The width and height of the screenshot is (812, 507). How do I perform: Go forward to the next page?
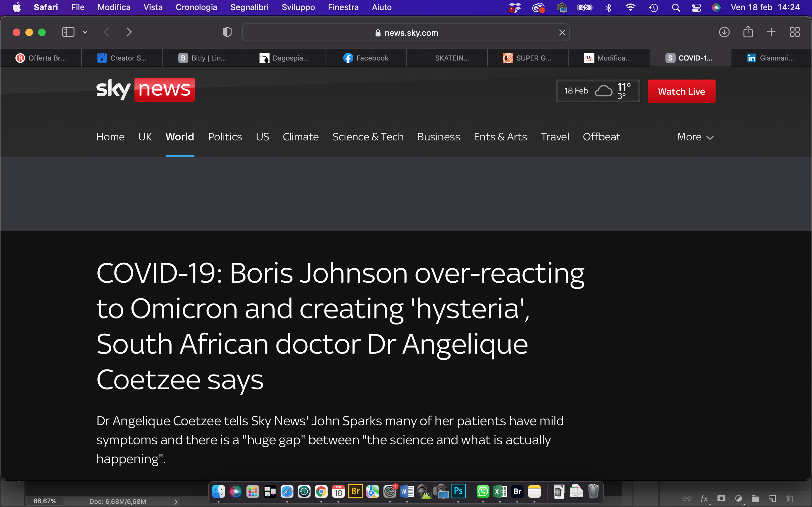point(129,32)
